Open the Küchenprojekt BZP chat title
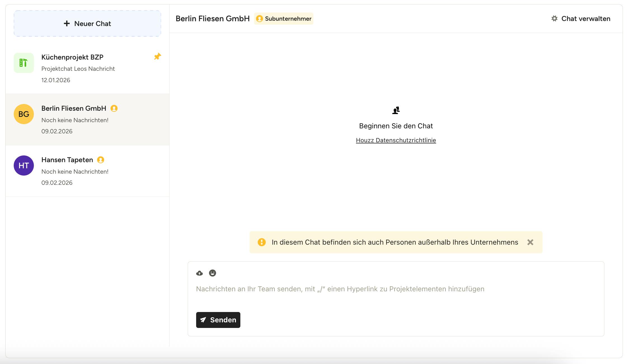The width and height of the screenshot is (629, 364). click(x=72, y=57)
